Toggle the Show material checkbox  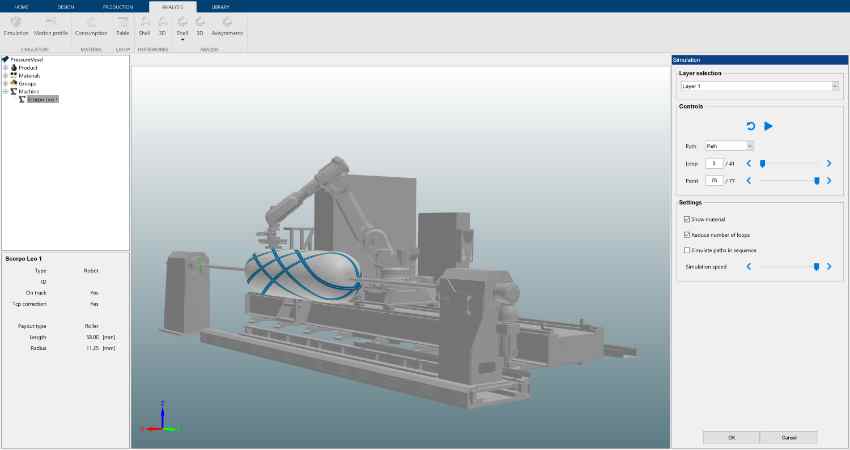[x=686, y=219]
